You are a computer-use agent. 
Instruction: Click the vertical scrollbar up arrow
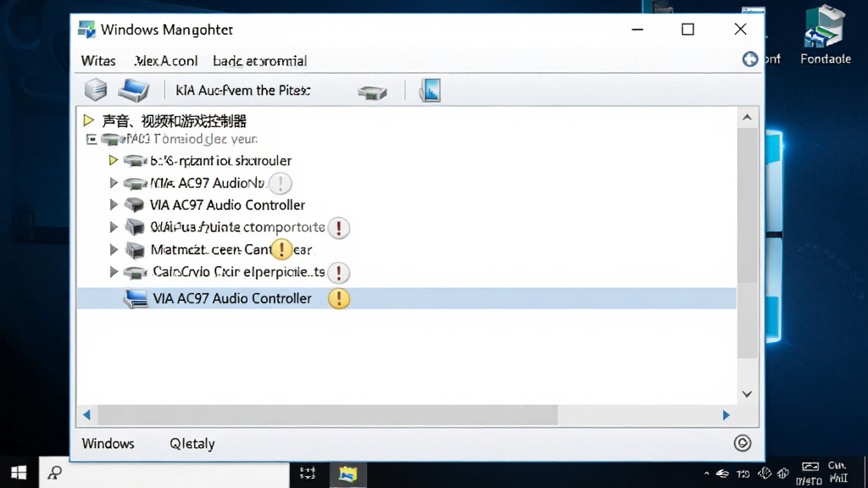pyautogui.click(x=747, y=117)
